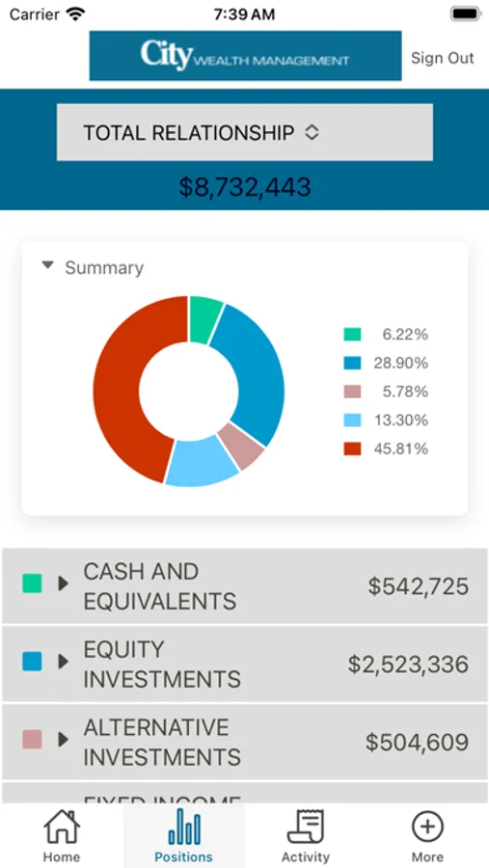Screen dimensions: 489x868
Task: Click the battery status icon
Action: pos(466,14)
